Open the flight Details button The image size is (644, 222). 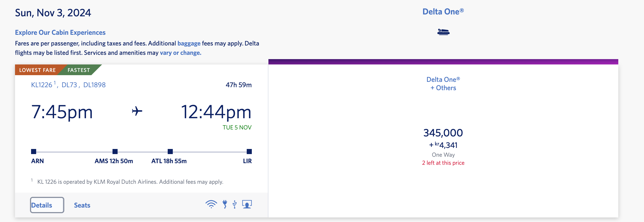47,205
